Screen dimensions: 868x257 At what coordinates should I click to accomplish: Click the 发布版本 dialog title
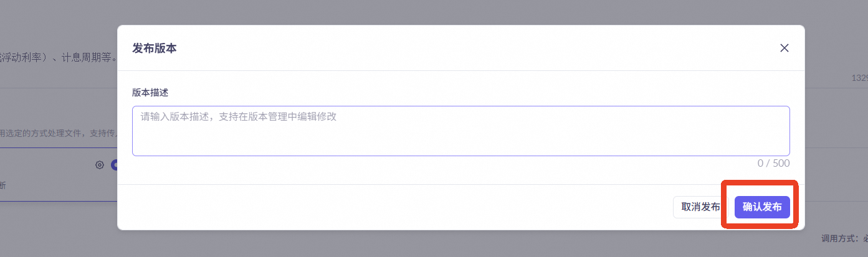point(155,48)
